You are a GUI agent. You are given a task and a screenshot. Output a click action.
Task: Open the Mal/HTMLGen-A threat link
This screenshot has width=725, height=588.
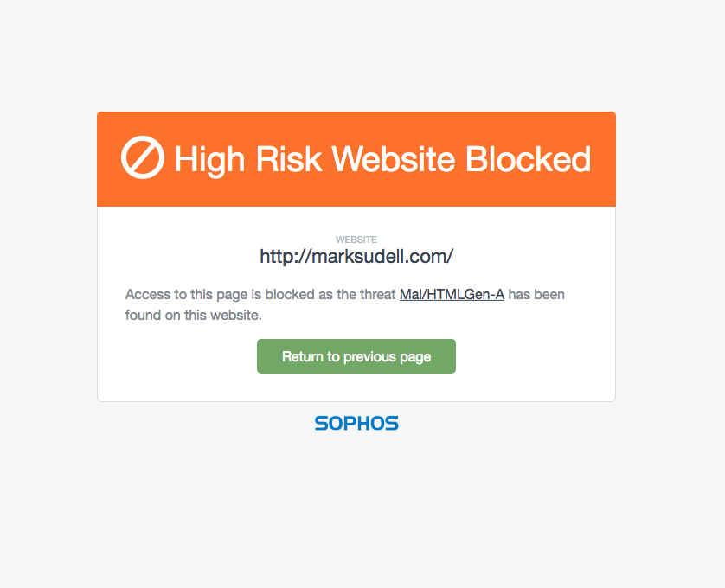452,295
